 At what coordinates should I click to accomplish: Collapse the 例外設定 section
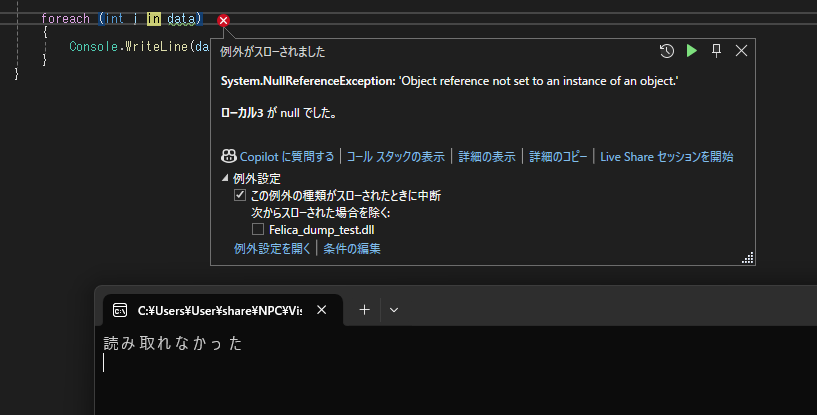[x=225, y=179]
